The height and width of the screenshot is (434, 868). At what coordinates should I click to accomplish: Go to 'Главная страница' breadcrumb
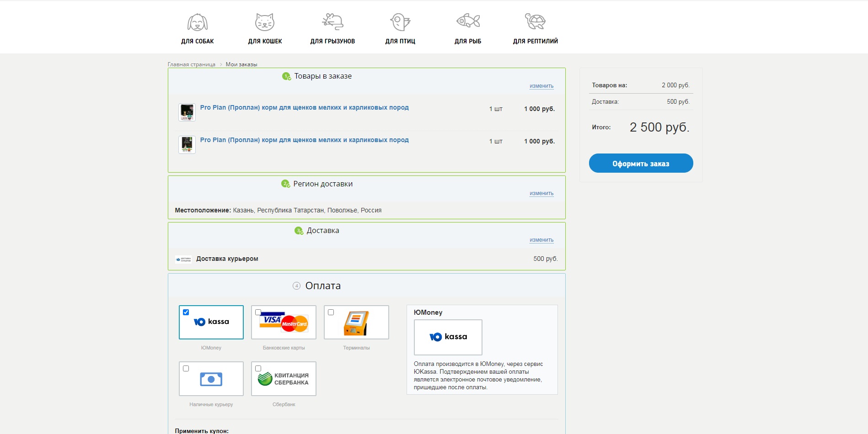point(191,64)
